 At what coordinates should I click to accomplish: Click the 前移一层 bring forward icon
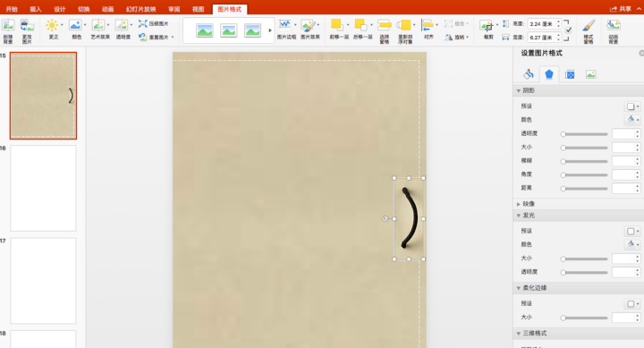tap(337, 25)
